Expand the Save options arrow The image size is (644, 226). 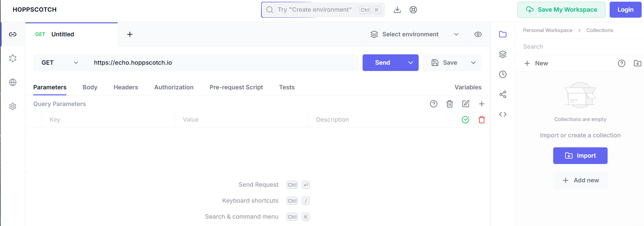pyautogui.click(x=473, y=63)
